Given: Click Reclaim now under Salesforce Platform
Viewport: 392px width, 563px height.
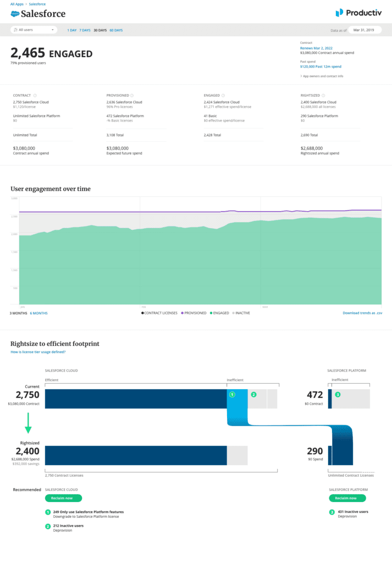Looking at the screenshot, I should pos(347,498).
